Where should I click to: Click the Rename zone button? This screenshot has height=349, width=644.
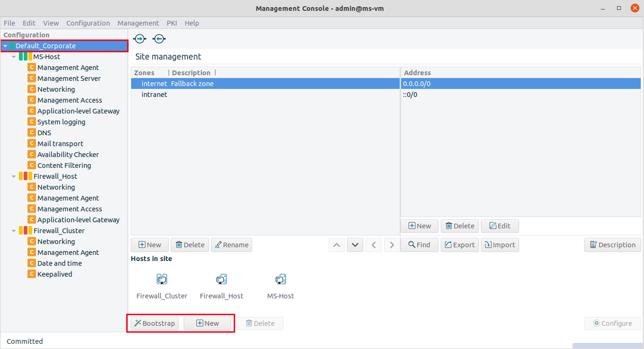(x=232, y=245)
